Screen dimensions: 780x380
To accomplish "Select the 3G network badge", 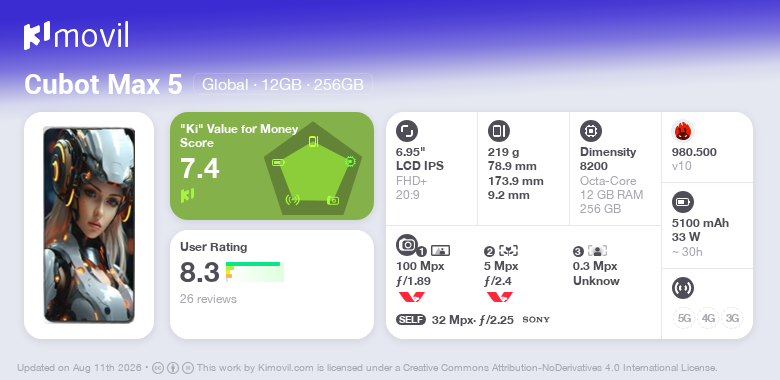I will coord(732,318).
